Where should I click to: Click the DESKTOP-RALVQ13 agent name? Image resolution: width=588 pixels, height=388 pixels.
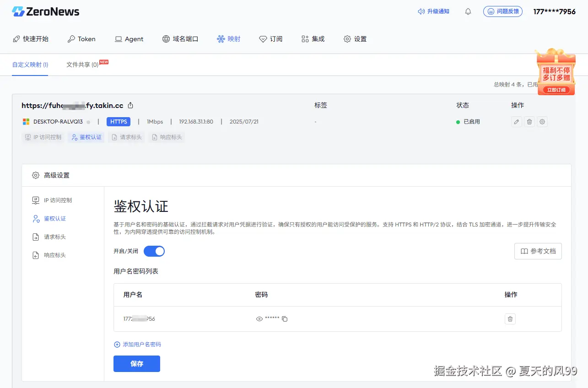(x=58, y=122)
